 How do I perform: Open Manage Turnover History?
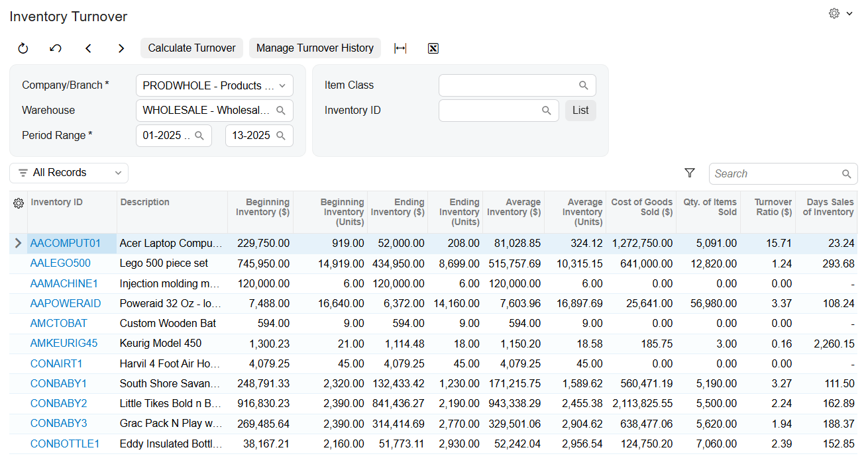coord(315,48)
